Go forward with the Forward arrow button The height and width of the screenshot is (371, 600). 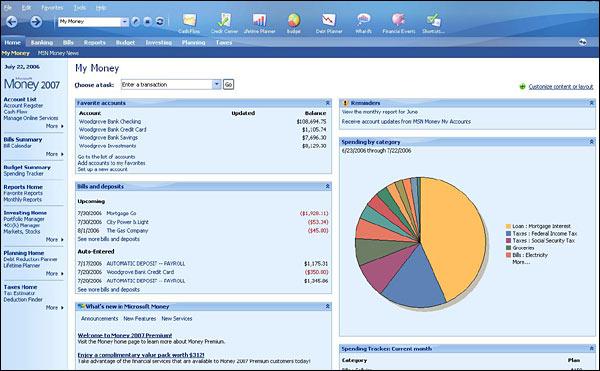[36, 21]
